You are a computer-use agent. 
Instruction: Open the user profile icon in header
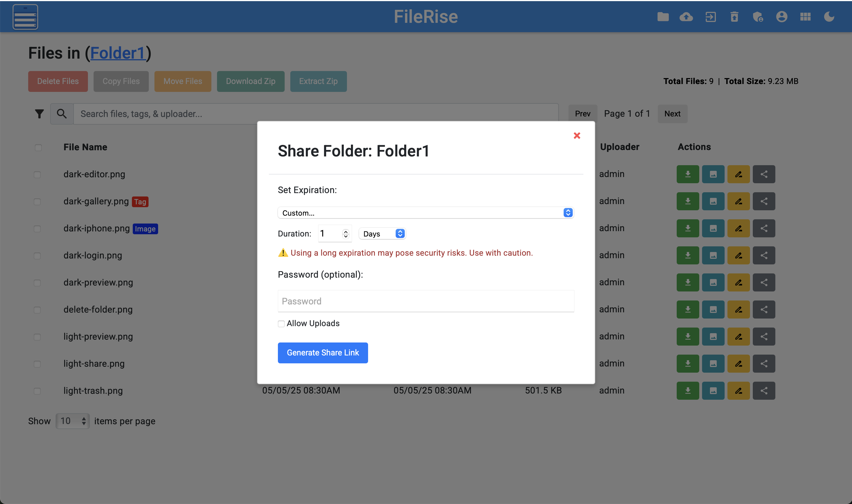click(781, 17)
